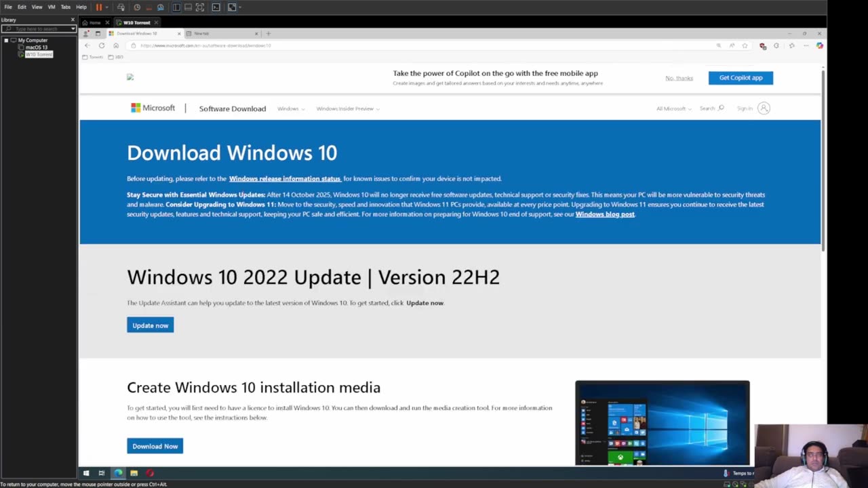This screenshot has width=868, height=488.
Task: Open the snapshot manager icon in VMware toolbar
Action: pyautogui.click(x=161, y=7)
